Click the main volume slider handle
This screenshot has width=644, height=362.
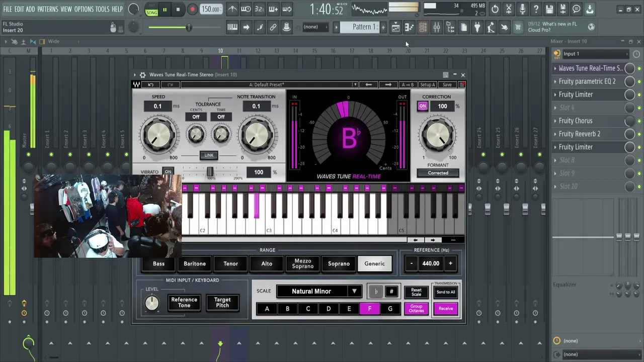coord(189,27)
